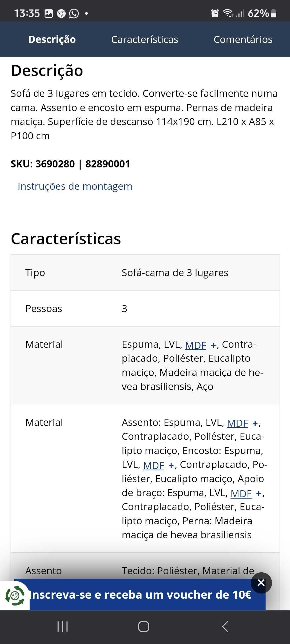This screenshot has width=290, height=644.
Task: Open the WhatsApp notification icon
Action: pyautogui.click(x=74, y=13)
